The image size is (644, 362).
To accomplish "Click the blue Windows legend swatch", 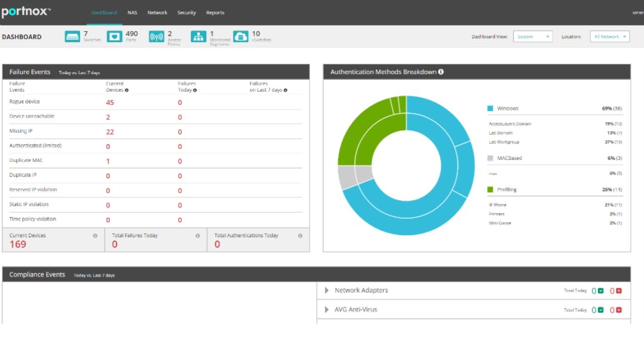I will click(x=490, y=109).
